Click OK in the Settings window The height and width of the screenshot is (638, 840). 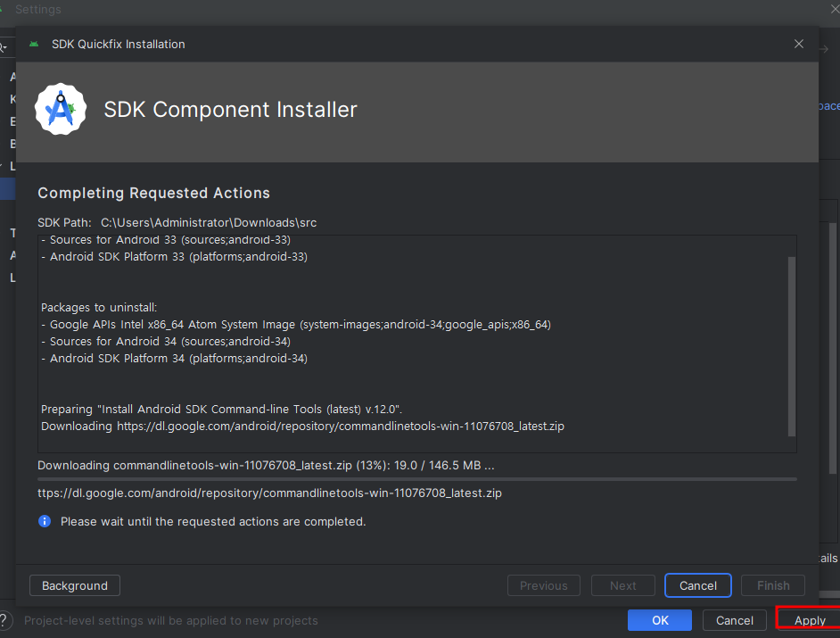(660, 620)
